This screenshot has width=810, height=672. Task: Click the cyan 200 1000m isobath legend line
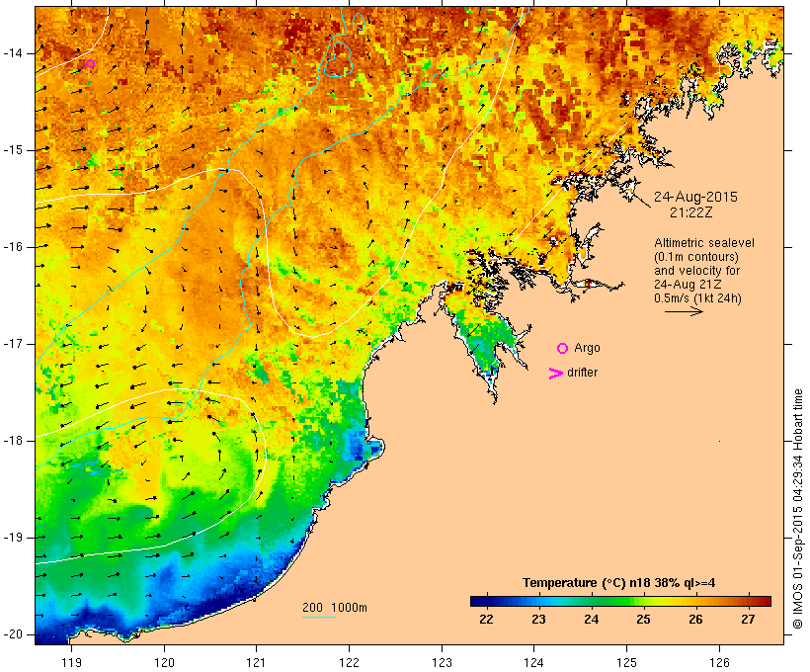pos(319,617)
